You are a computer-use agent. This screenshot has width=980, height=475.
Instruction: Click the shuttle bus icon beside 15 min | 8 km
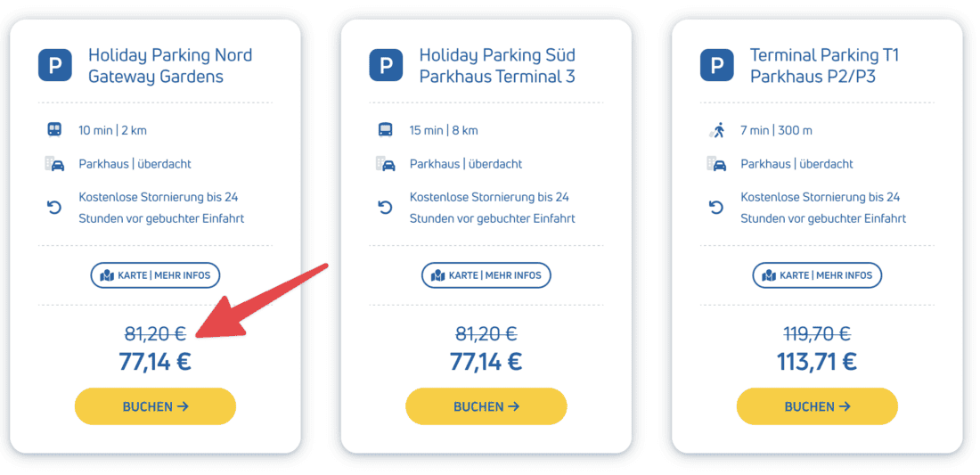point(386,130)
